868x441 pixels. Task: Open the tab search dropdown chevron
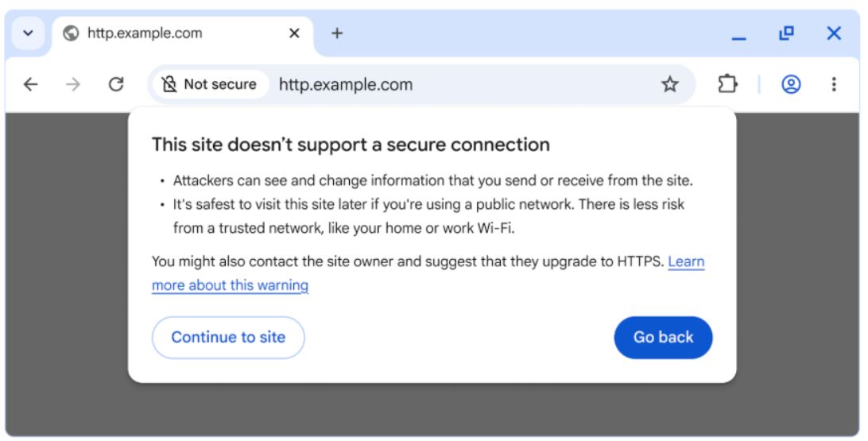[x=28, y=33]
